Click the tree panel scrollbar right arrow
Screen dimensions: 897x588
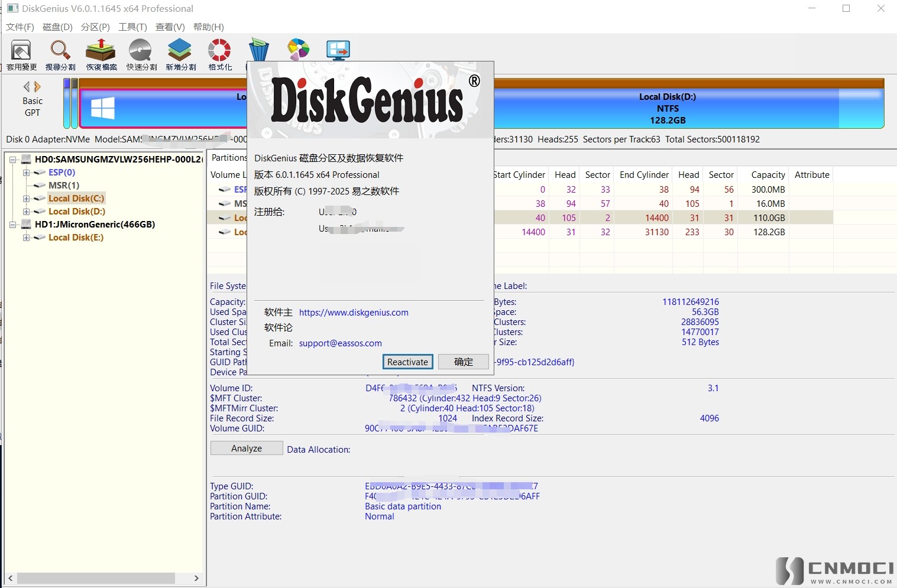[x=196, y=578]
